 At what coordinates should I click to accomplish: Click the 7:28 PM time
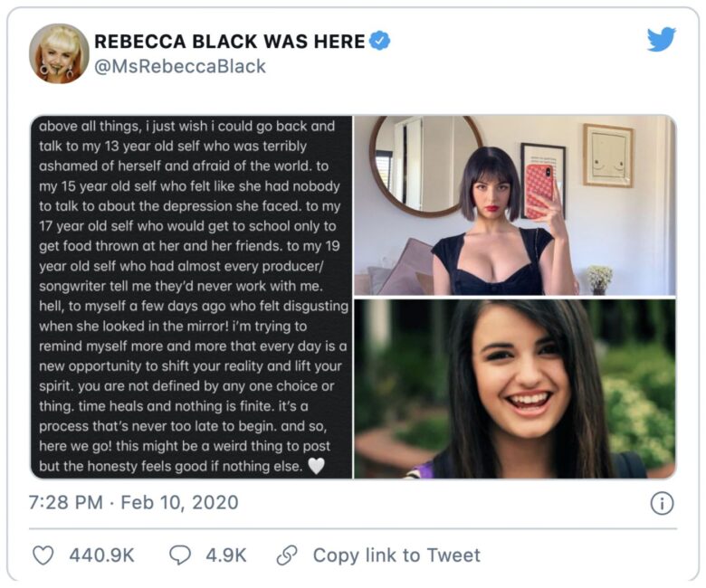click(x=65, y=502)
